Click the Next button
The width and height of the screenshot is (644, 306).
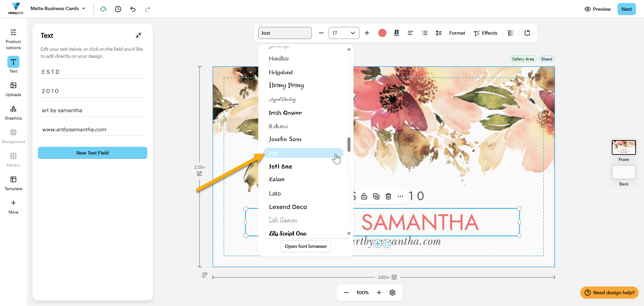click(x=627, y=9)
